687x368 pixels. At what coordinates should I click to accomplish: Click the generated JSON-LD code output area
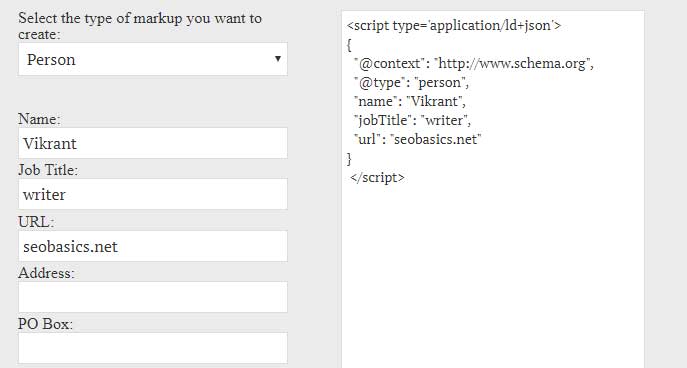(x=493, y=189)
